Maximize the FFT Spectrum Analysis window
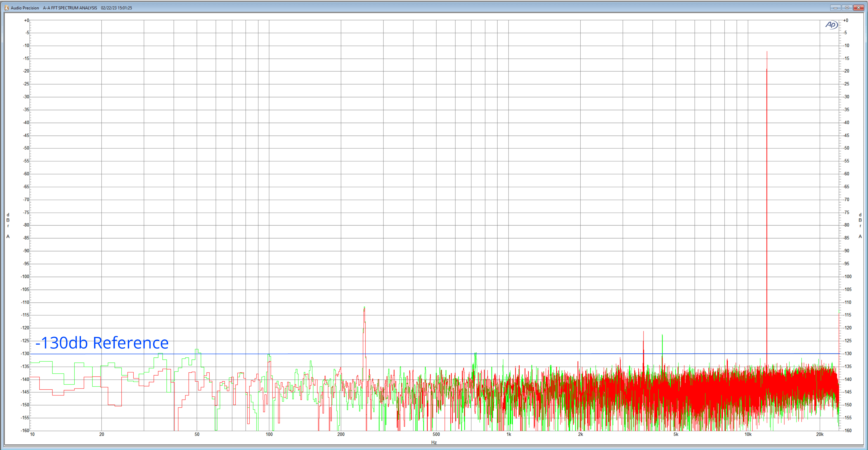868x450 pixels. pyautogui.click(x=847, y=8)
